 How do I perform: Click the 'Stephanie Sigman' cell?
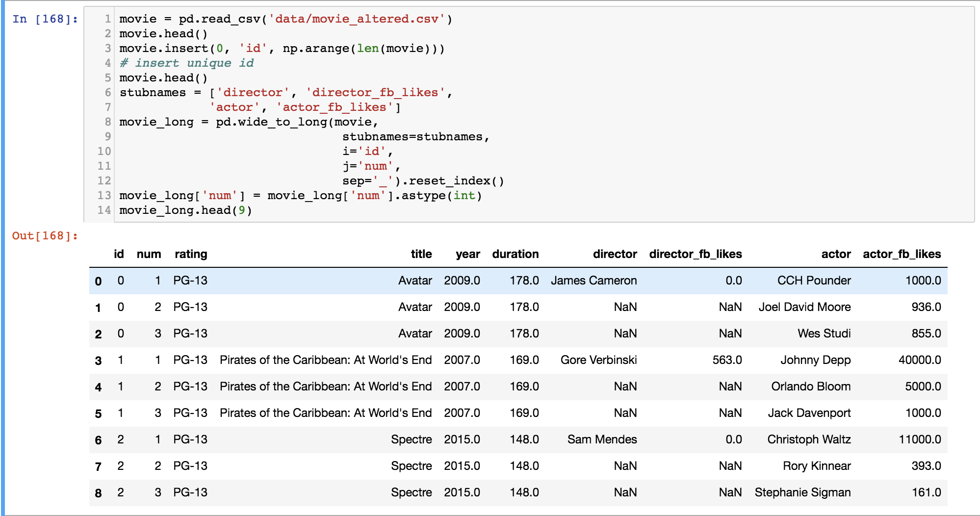(x=803, y=492)
